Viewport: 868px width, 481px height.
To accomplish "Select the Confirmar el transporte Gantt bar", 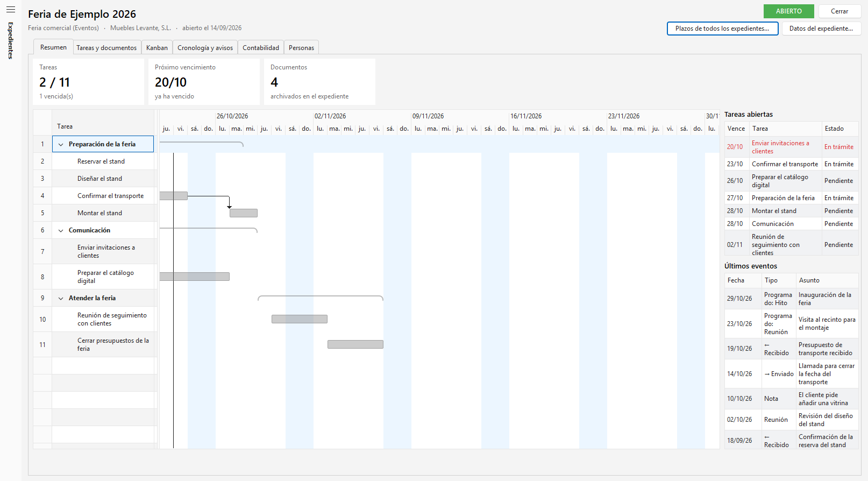I will click(x=174, y=196).
